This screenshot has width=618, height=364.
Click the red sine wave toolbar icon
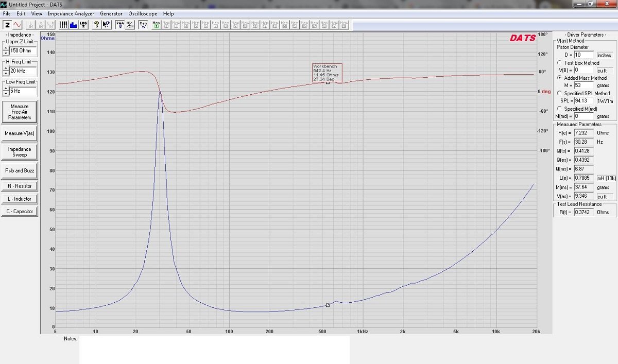[18, 24]
